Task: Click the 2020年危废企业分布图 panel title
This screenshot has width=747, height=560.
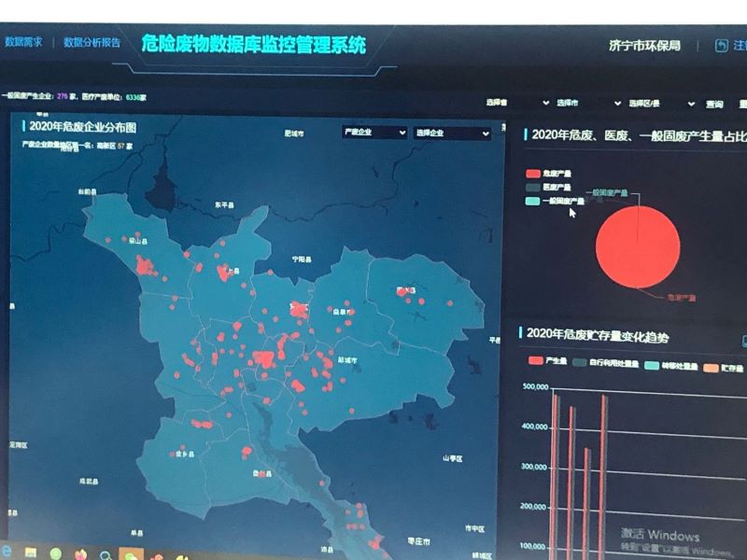Action: [83, 127]
